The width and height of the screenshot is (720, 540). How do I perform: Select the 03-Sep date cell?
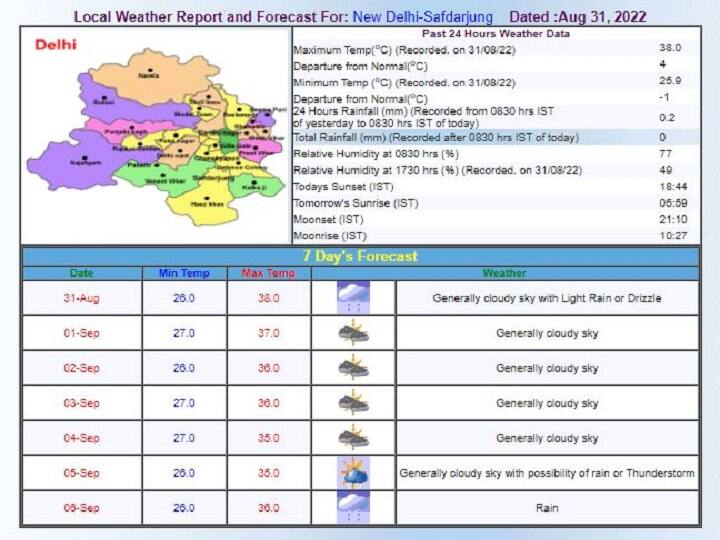pyautogui.click(x=81, y=403)
